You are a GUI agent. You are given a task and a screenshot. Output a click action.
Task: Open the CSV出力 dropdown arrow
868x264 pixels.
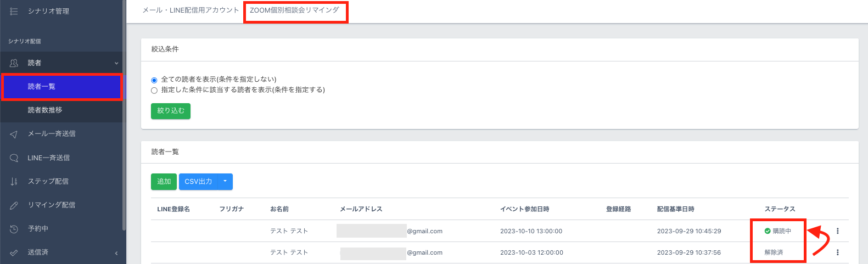click(225, 182)
